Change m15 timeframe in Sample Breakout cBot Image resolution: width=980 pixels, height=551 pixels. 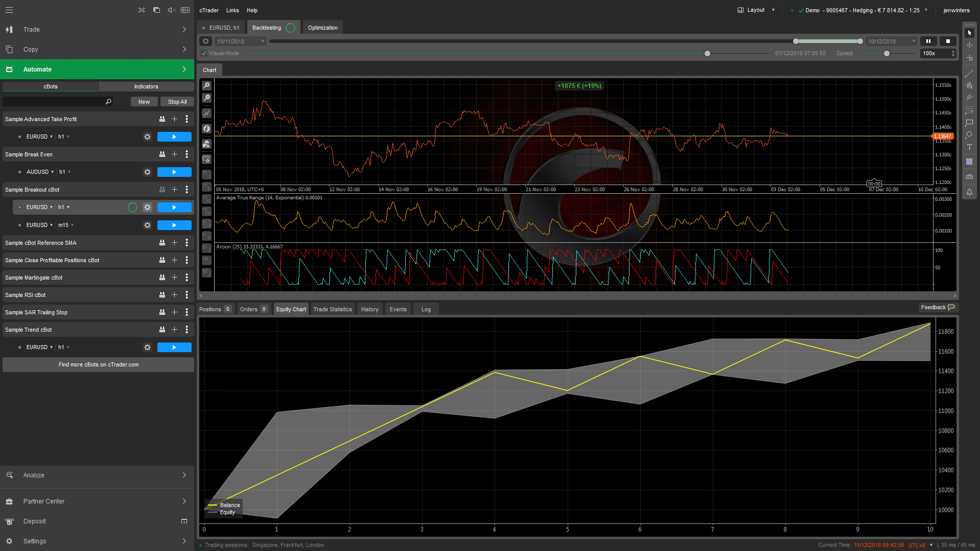[66, 225]
